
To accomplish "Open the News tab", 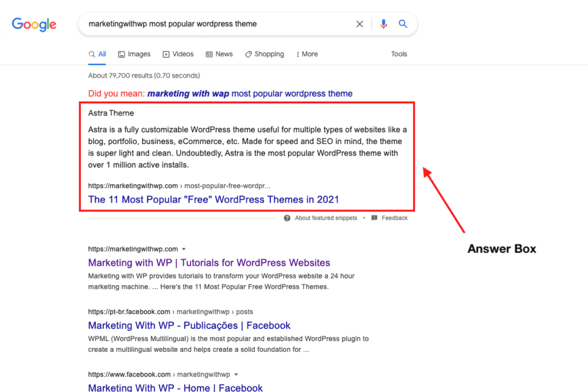I will tap(219, 55).
